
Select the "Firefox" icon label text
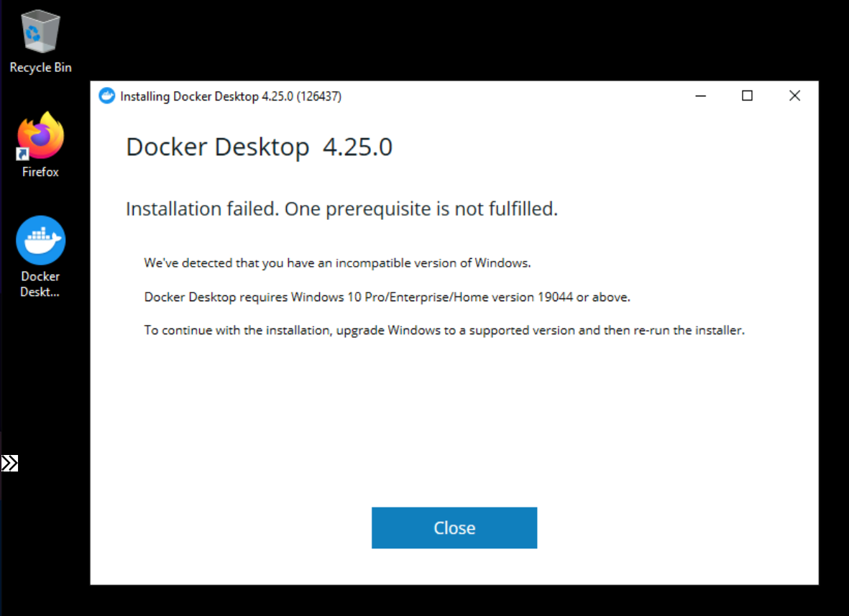pyautogui.click(x=40, y=172)
